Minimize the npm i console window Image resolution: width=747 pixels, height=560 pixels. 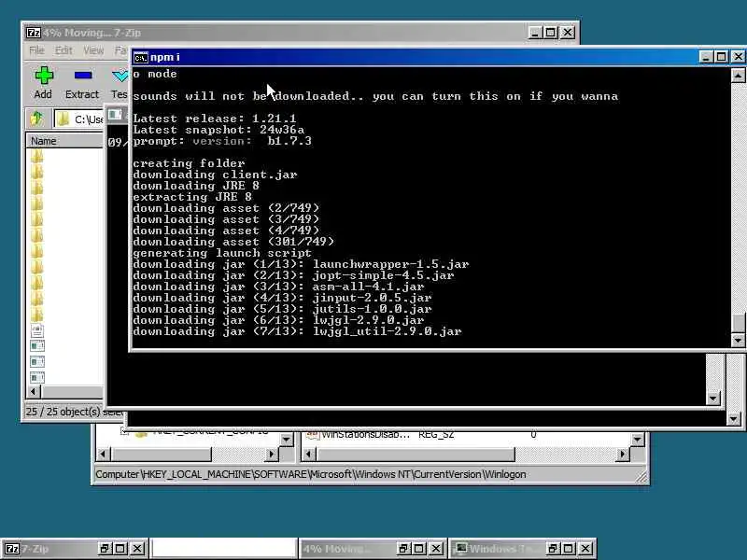point(706,57)
